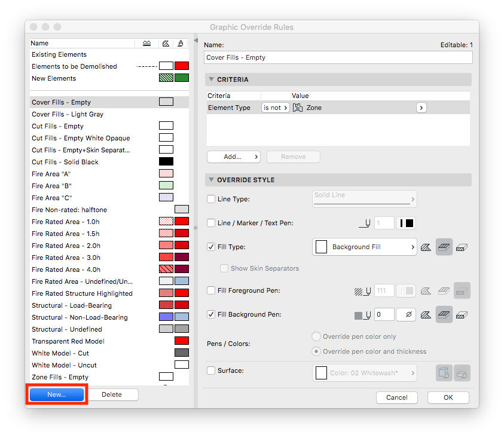This screenshot has width=504, height=438.
Task: Click the Cancel button
Action: pyautogui.click(x=396, y=397)
